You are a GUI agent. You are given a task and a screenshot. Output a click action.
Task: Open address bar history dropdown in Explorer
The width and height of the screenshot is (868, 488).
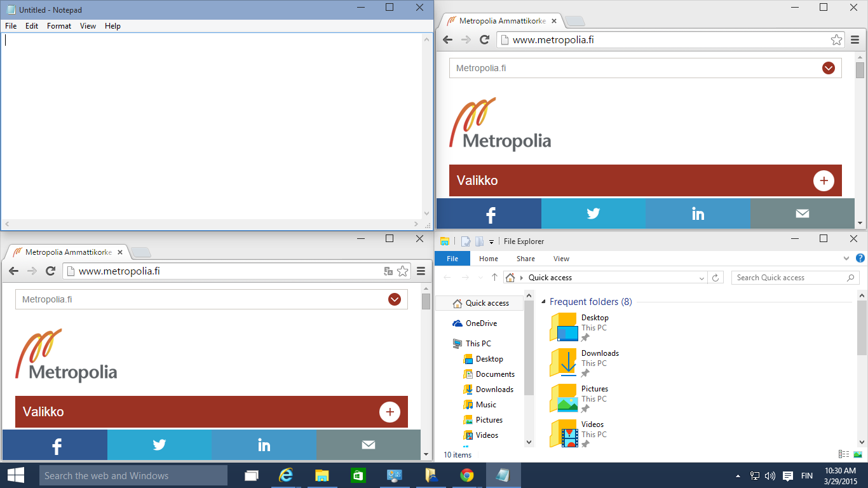pos(702,278)
